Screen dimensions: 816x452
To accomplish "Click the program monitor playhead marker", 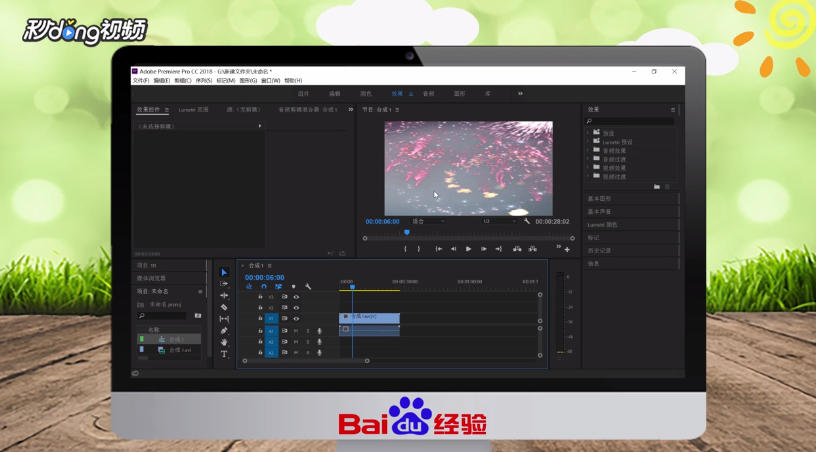I will [x=407, y=233].
